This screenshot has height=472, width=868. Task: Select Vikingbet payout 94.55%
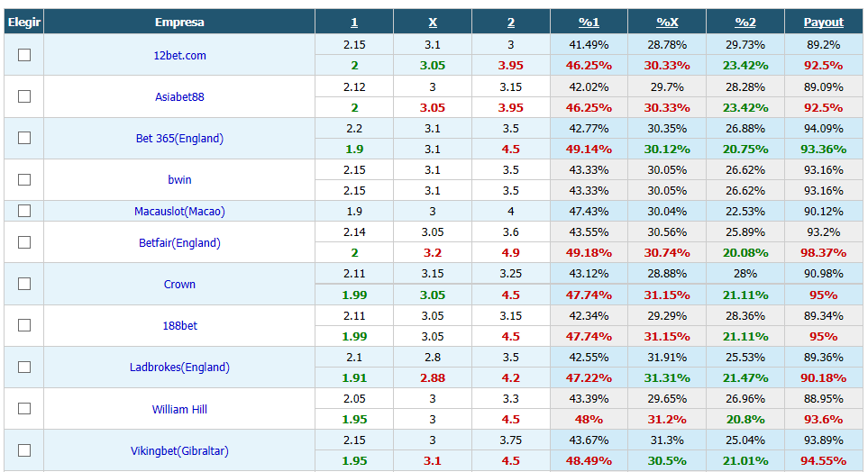pos(824,461)
